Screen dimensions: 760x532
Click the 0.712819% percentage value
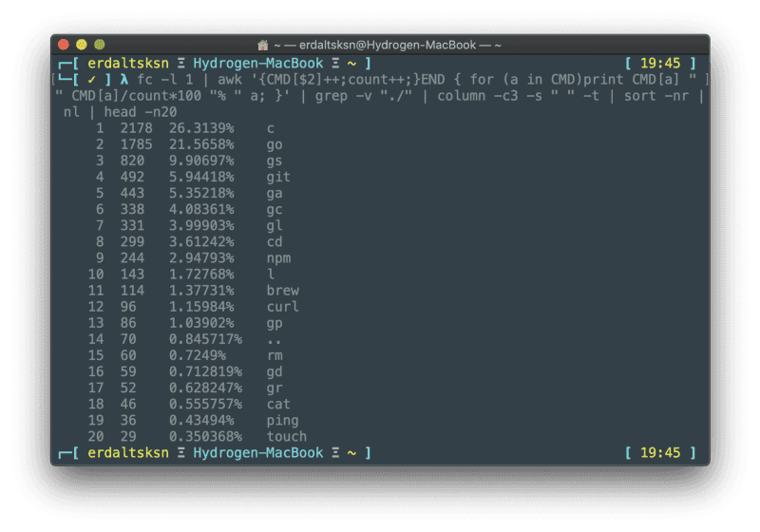(x=205, y=371)
